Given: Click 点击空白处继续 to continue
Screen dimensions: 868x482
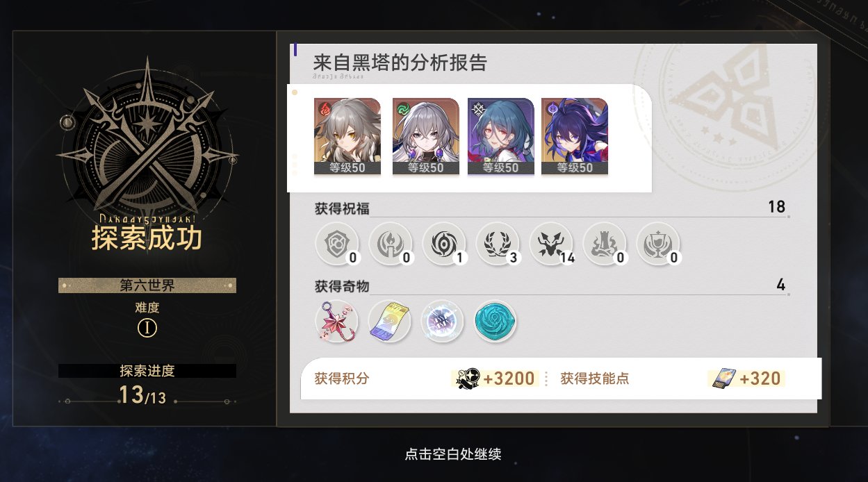Looking at the screenshot, I should (x=453, y=454).
